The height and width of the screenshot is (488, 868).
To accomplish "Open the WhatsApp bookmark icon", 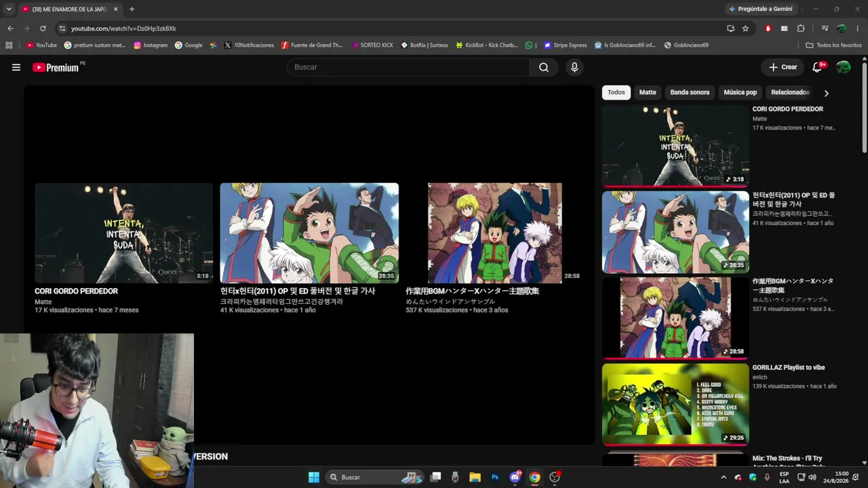I will tap(529, 45).
